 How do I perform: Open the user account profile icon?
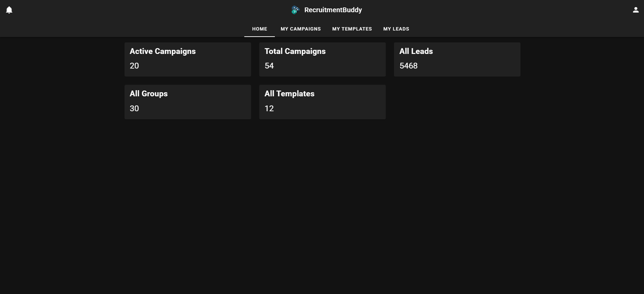[636, 10]
